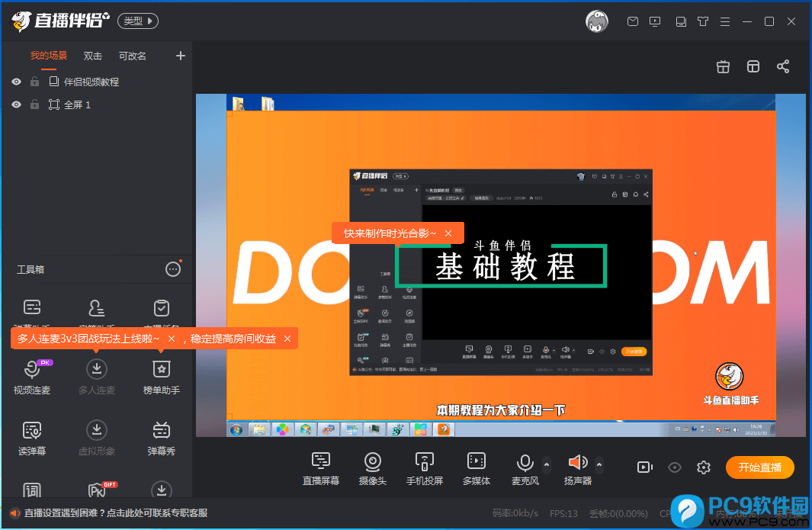This screenshot has width=812, height=530.
Task: Open the 弹幕秀 tool
Action: (x=161, y=438)
